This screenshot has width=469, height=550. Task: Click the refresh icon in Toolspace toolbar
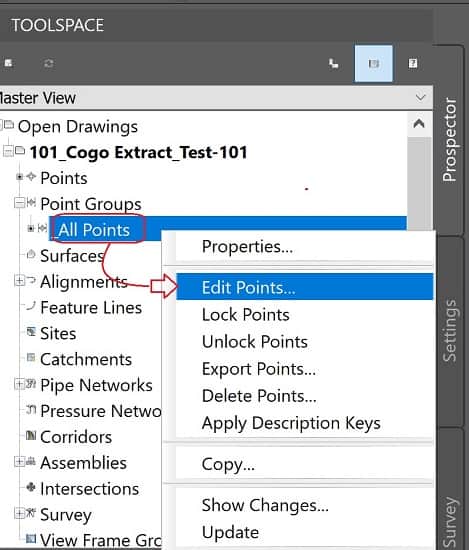click(x=48, y=63)
